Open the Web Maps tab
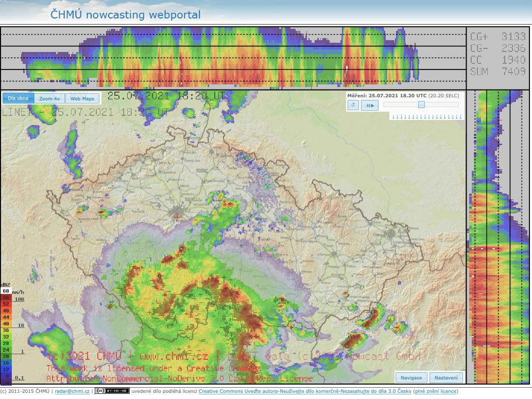 coord(82,98)
